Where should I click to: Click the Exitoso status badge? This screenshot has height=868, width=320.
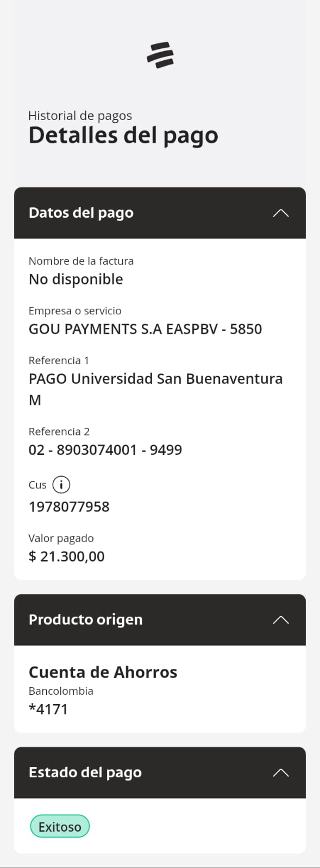(60, 827)
